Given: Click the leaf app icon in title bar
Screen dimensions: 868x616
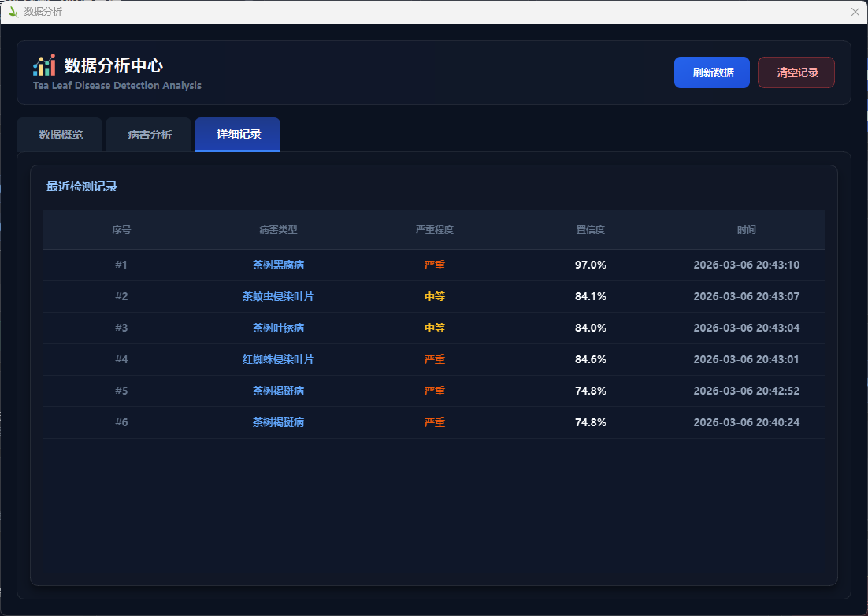Looking at the screenshot, I should pyautogui.click(x=13, y=12).
